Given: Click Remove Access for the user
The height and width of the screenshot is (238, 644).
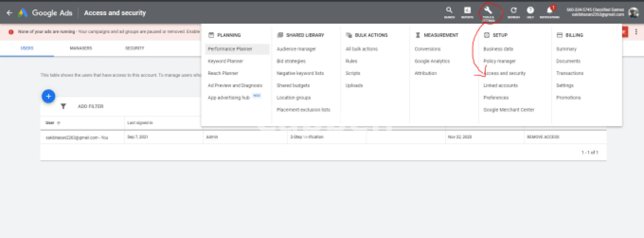Looking at the screenshot, I should [x=543, y=137].
